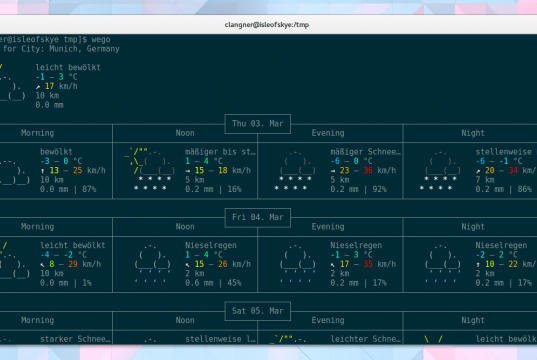
Task: Click Thursday morning 'bewölkt' condition text
Action: click(56, 152)
